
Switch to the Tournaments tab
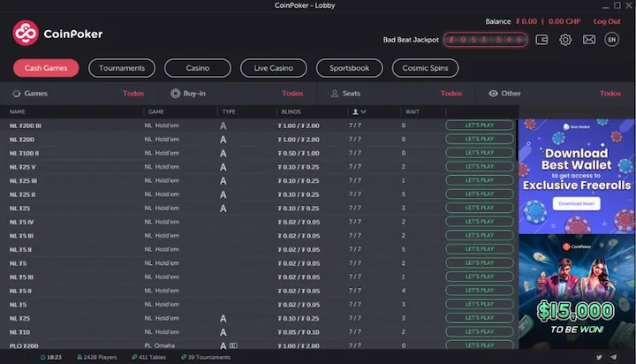tap(122, 68)
